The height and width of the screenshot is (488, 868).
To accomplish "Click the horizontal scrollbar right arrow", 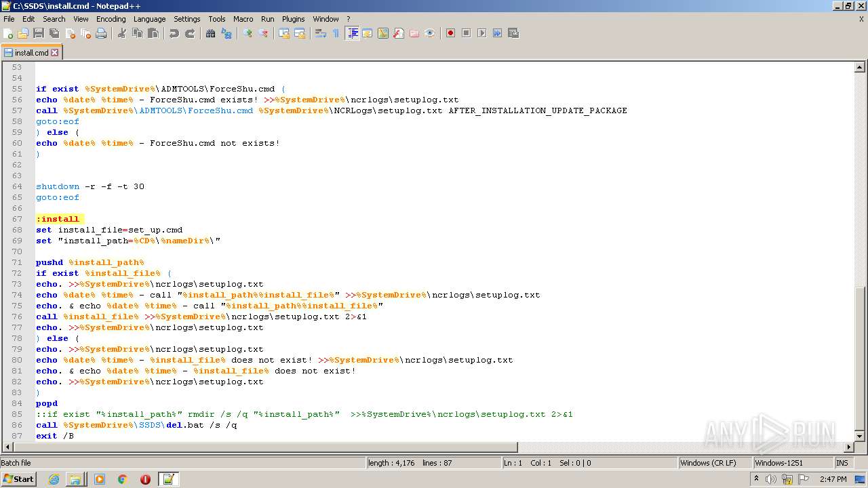I will coord(849,447).
